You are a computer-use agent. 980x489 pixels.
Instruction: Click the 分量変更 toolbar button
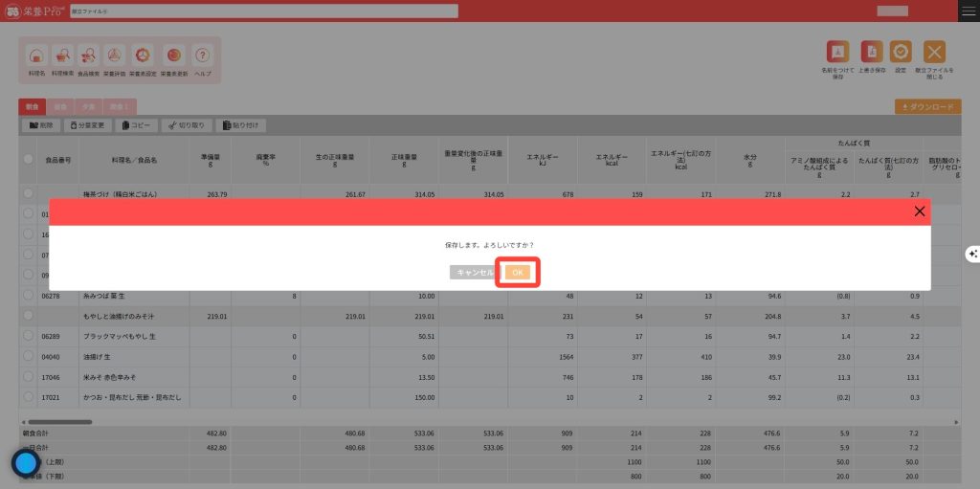pyautogui.click(x=86, y=125)
